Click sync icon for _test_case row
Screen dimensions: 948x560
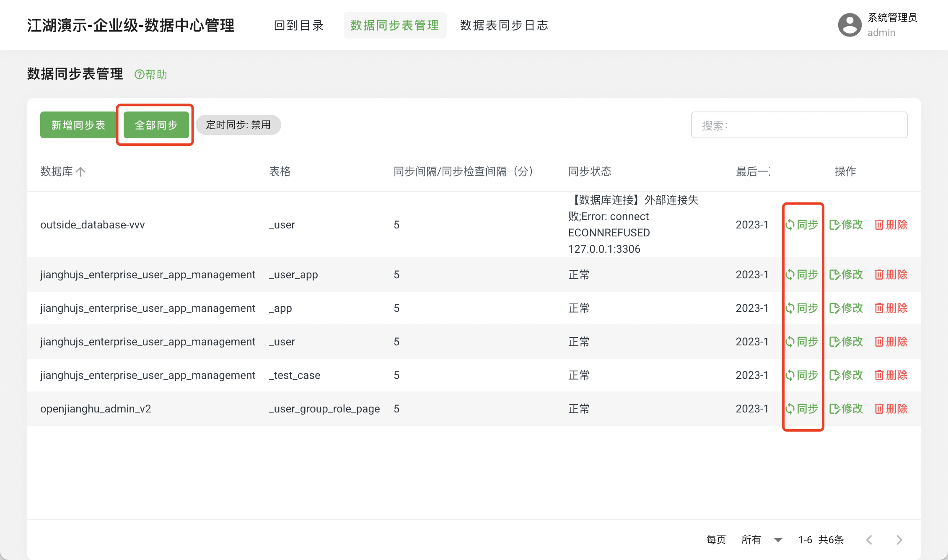[790, 375]
